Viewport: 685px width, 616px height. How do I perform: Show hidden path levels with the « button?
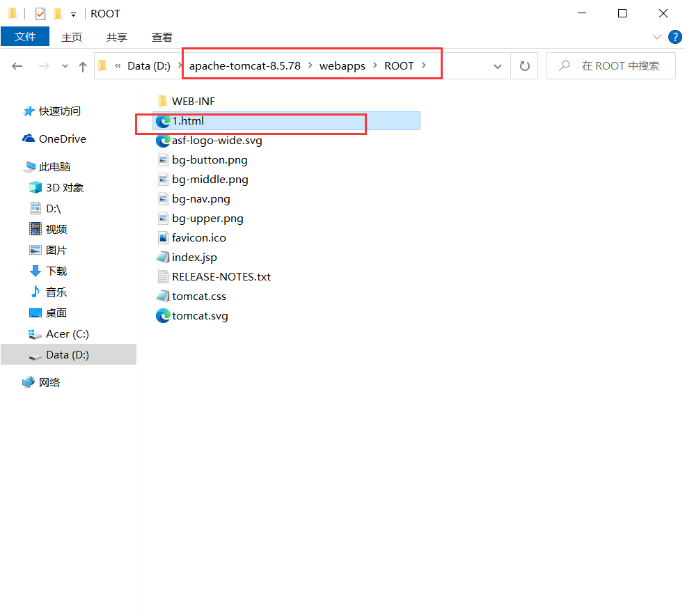[x=118, y=66]
